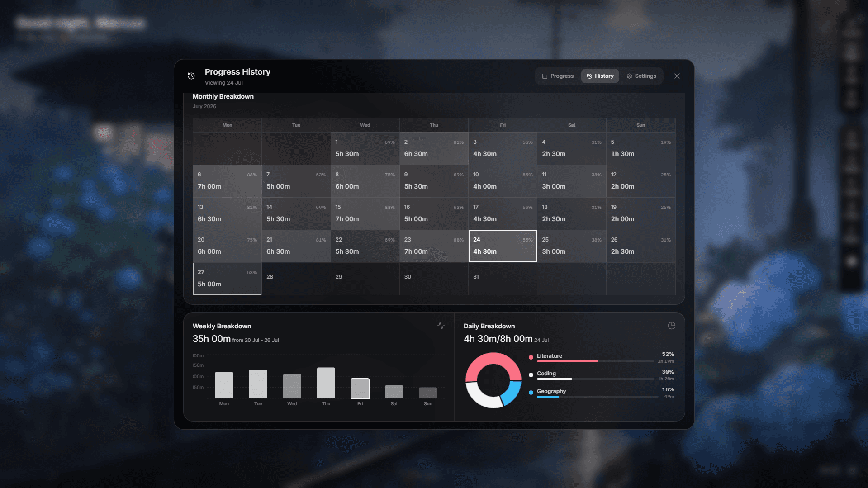The image size is (868, 488).
Task: Select July 17 calendar cell
Action: [503, 213]
